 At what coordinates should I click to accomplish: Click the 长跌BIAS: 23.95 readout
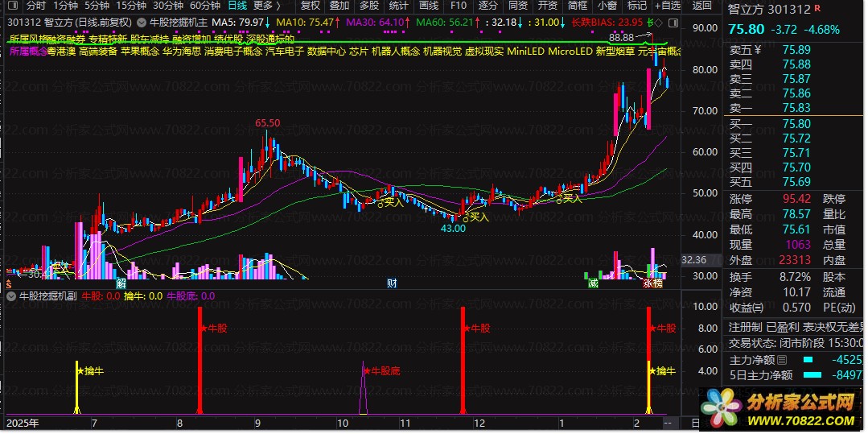[607, 23]
